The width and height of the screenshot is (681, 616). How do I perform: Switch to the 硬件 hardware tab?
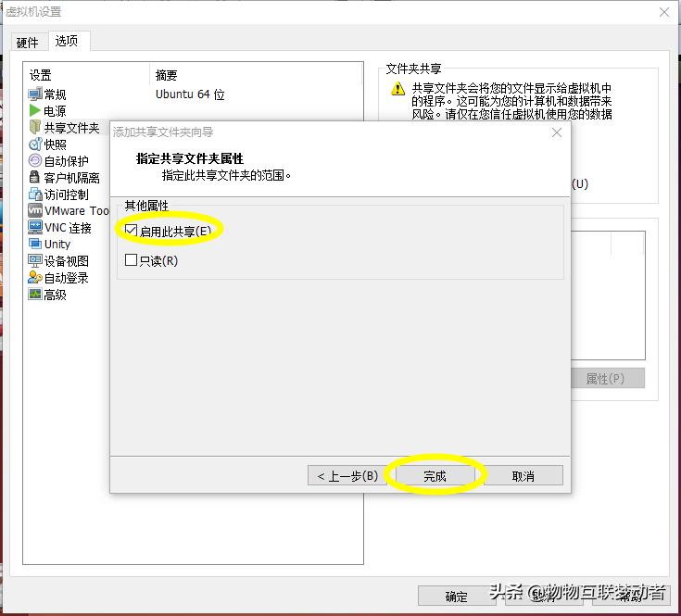pos(28,42)
